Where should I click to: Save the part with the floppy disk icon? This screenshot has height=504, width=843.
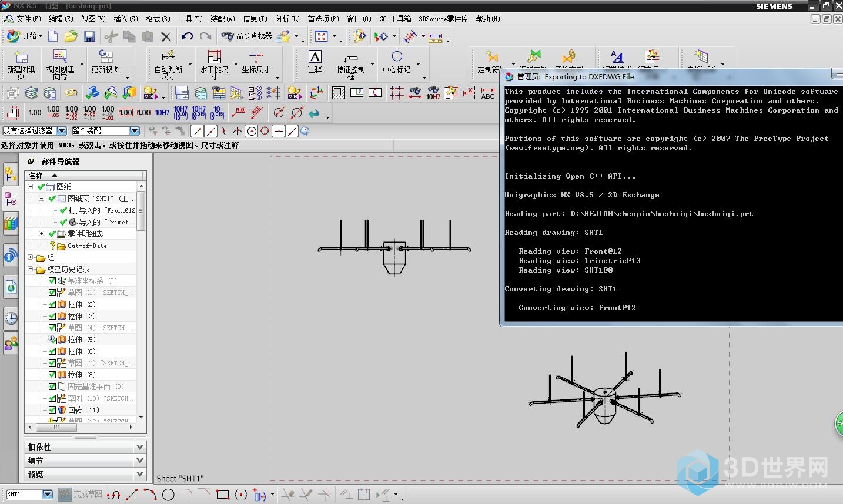[x=89, y=36]
